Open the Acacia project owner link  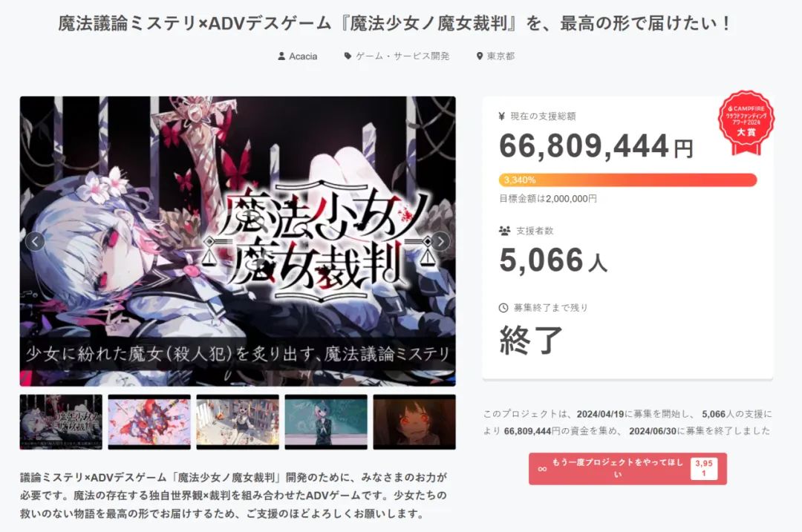(303, 56)
